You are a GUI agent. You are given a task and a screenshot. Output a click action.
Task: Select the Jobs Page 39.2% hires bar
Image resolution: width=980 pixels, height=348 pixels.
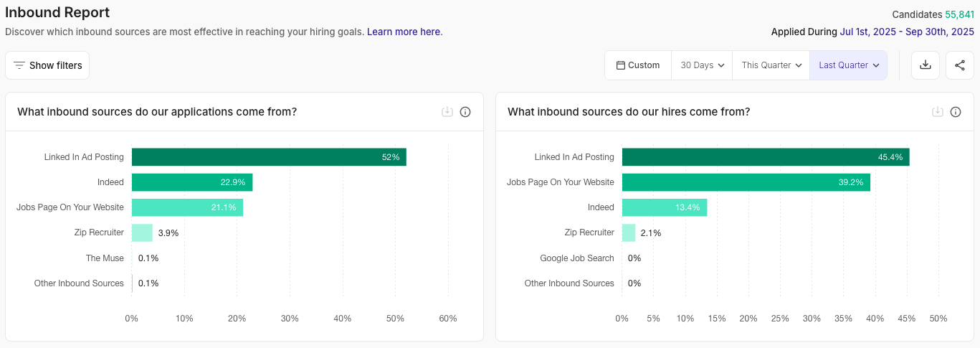coord(746,182)
